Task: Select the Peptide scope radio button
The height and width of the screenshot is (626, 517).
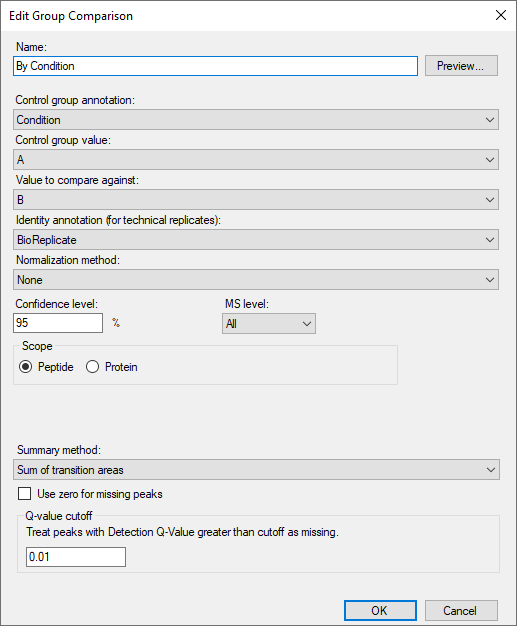Action: click(x=26, y=366)
